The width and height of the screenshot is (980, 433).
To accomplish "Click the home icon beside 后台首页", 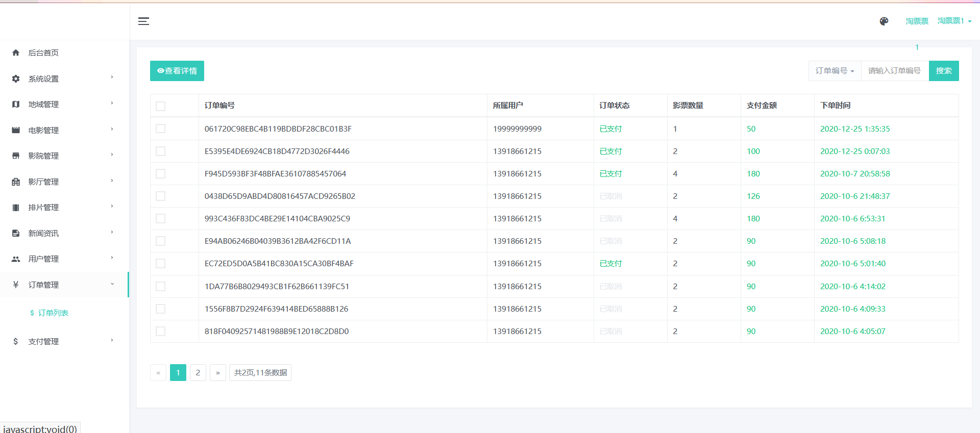I will click(x=16, y=53).
